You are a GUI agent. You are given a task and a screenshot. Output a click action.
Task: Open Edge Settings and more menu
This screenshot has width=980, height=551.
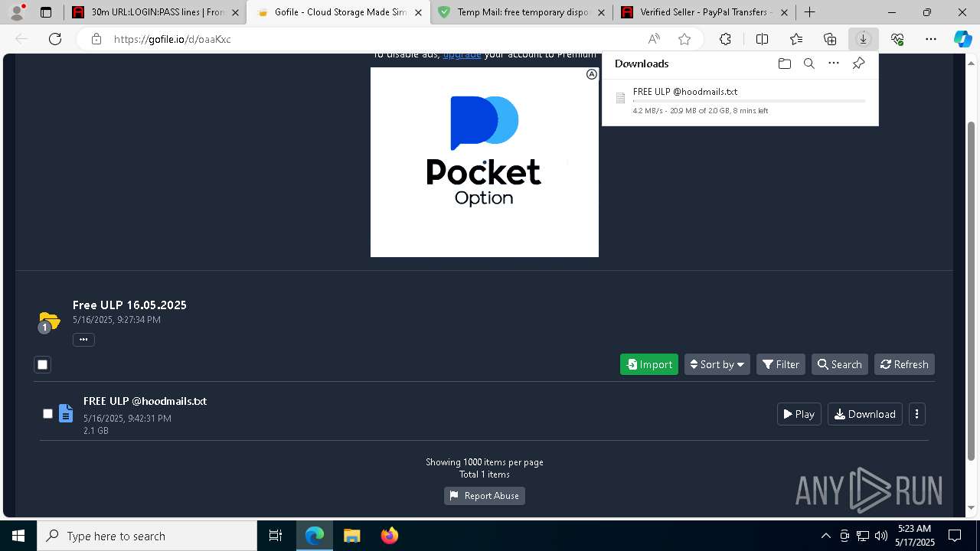(931, 39)
